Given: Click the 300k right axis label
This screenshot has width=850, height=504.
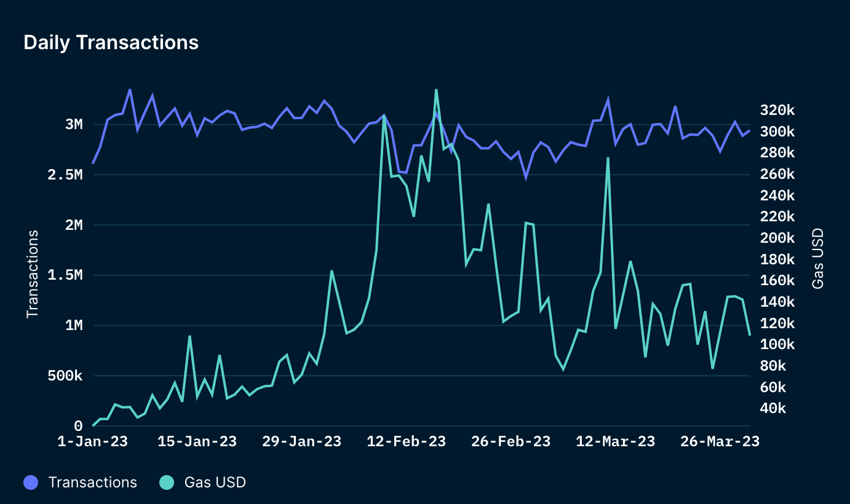Looking at the screenshot, I should 778,132.
